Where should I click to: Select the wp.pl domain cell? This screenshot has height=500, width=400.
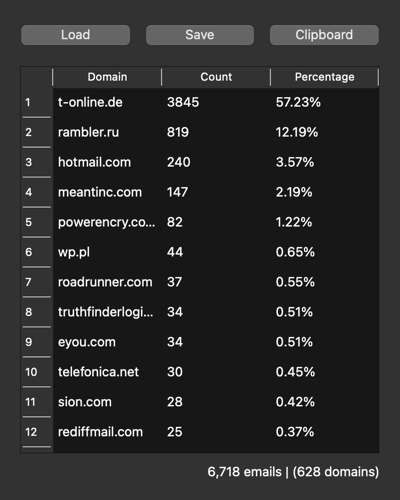[x=107, y=252]
